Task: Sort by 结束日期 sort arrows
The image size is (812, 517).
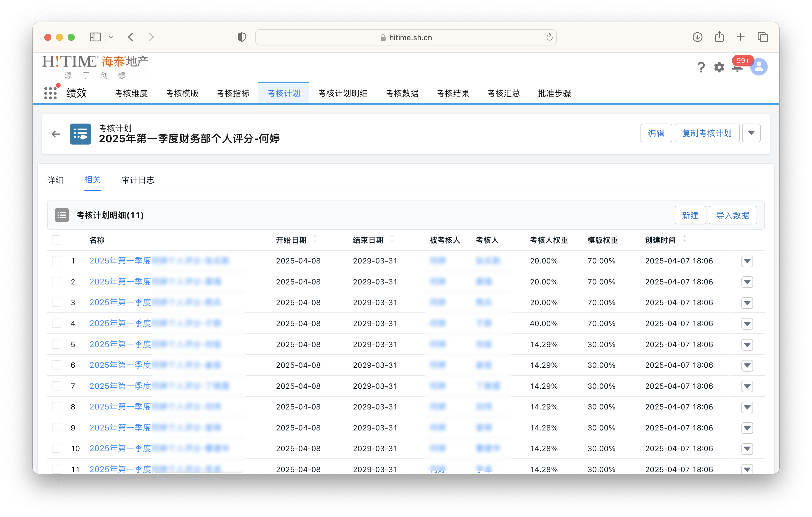Action: point(392,239)
